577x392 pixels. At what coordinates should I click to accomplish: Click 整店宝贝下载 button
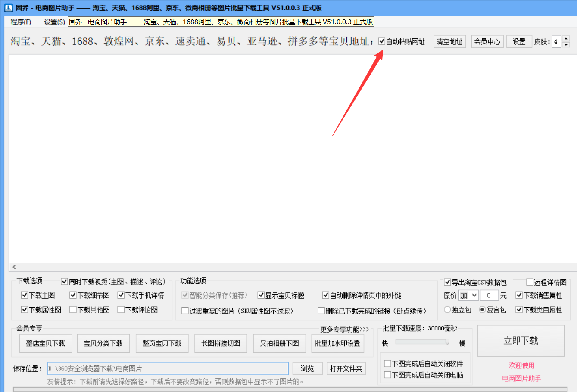45,343
